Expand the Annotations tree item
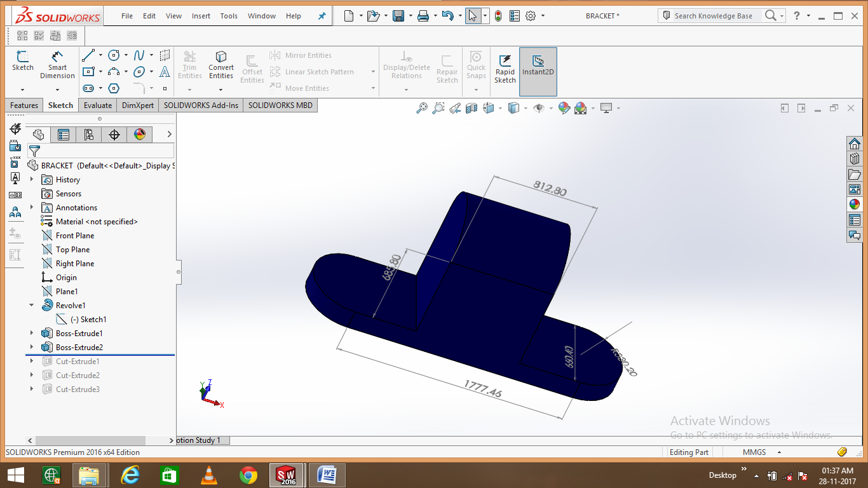Image resolution: width=868 pixels, height=488 pixels. click(x=32, y=207)
